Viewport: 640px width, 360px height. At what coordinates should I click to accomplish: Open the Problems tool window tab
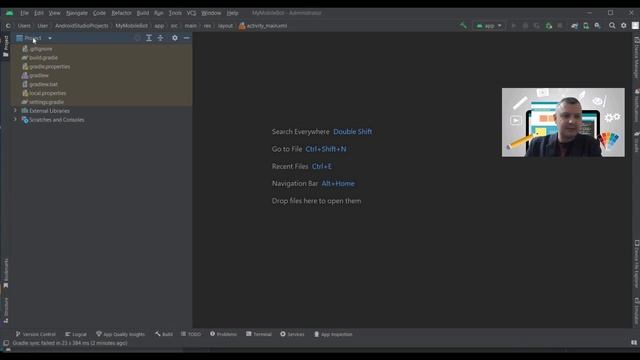pos(223,334)
